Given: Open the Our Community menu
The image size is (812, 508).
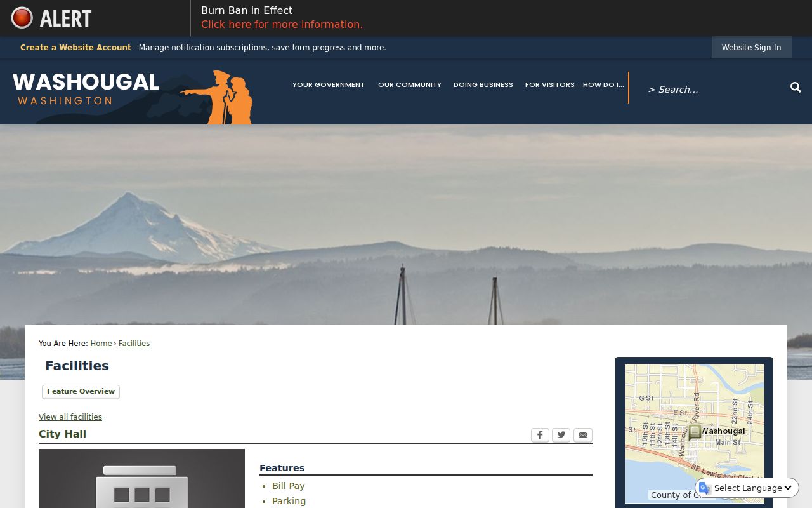Looking at the screenshot, I should (410, 84).
